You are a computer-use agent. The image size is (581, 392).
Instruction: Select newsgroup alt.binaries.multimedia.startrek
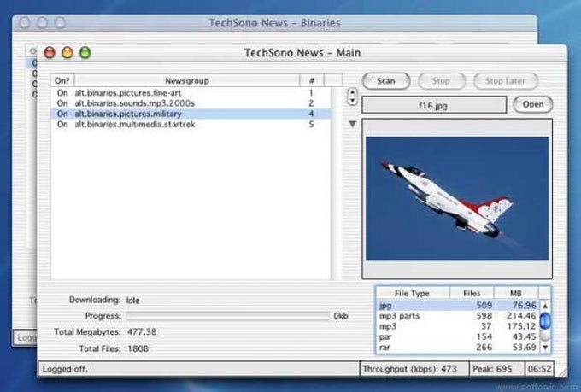(x=191, y=124)
